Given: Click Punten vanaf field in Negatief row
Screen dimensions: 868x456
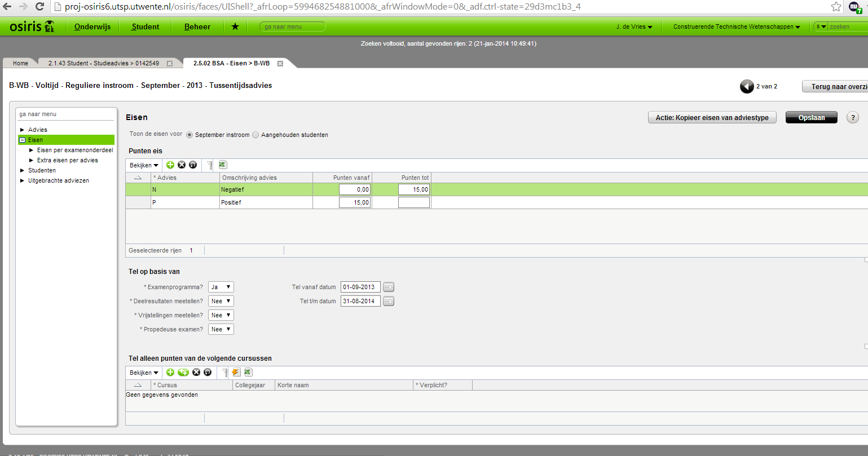Looking at the screenshot, I should 355,189.
